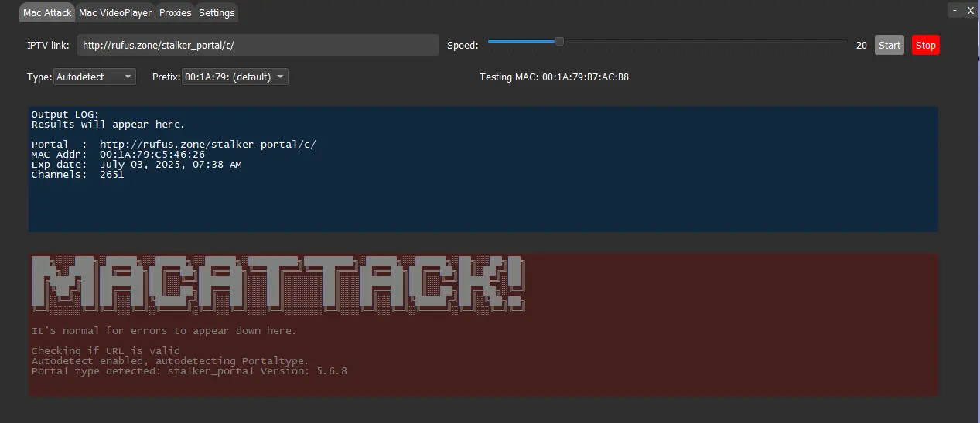Image resolution: width=980 pixels, height=423 pixels.
Task: Click the 'Autodetect enabled' error log line
Action: tap(170, 361)
